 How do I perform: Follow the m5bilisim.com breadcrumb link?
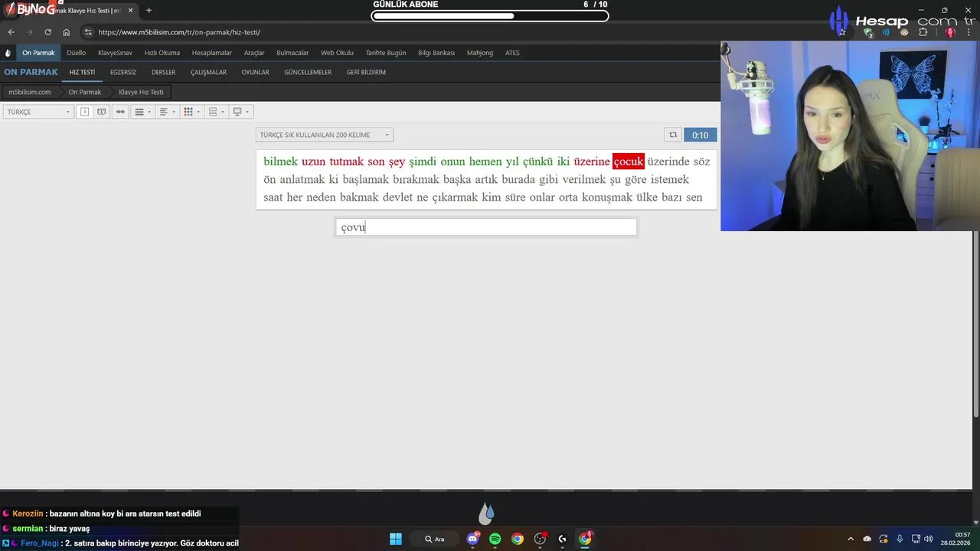30,92
